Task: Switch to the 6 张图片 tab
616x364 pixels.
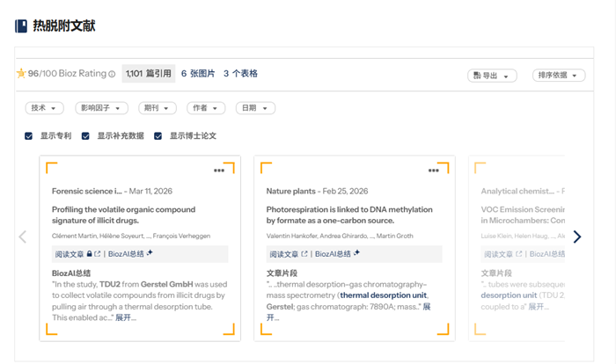Action: [x=197, y=74]
